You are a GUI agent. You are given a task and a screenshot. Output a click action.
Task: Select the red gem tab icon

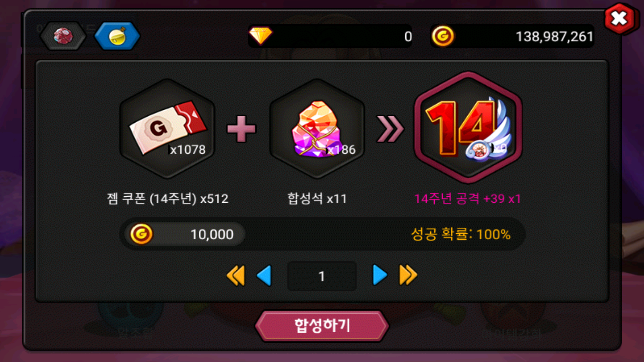coord(63,36)
